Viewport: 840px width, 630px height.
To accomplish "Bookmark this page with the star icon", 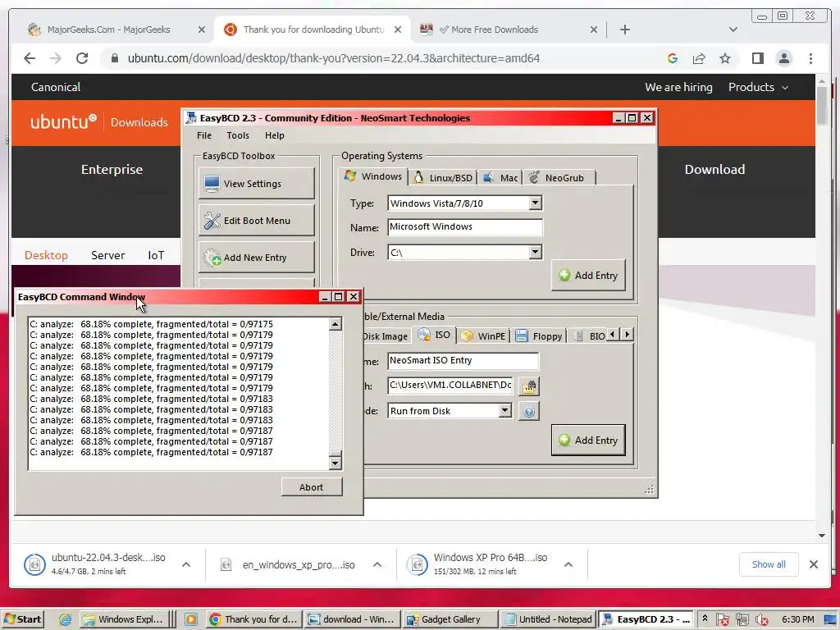I will (725, 58).
